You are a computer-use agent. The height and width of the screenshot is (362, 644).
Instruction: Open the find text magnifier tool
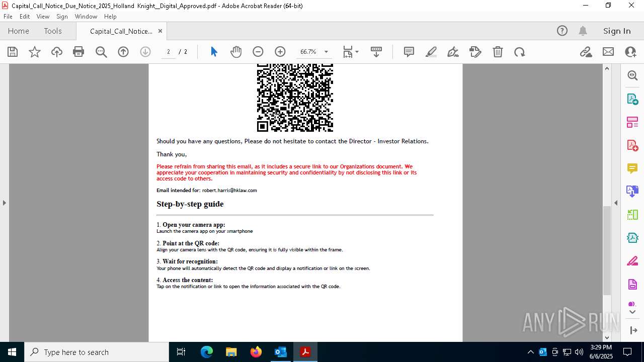pos(101,52)
